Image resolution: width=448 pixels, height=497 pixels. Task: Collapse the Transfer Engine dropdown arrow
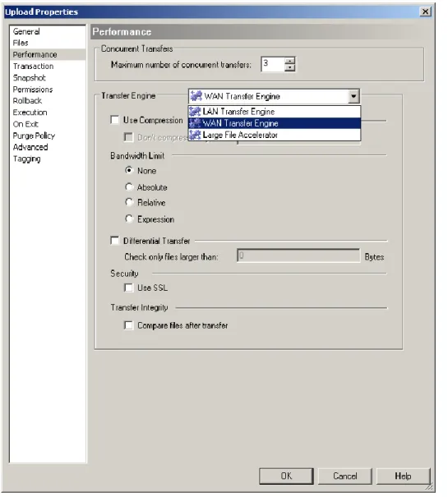(353, 96)
